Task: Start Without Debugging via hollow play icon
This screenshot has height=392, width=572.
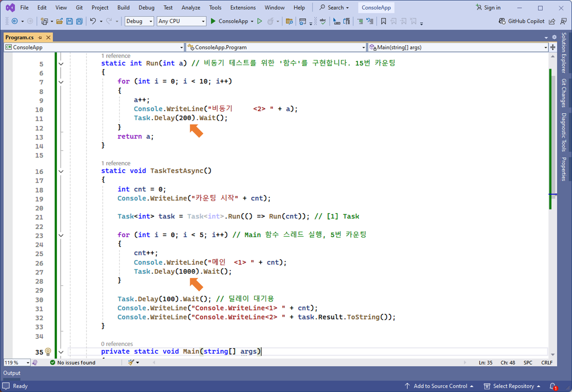Action: click(x=260, y=21)
